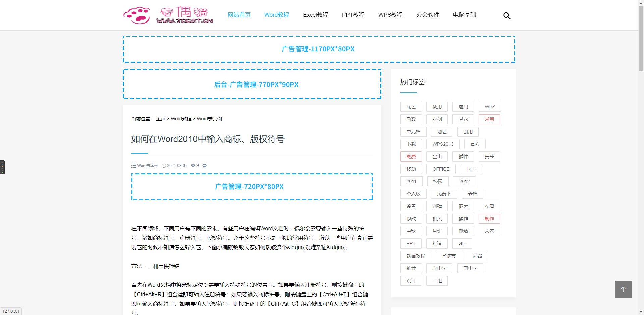Click the scrollbar down arrow

coord(641,312)
